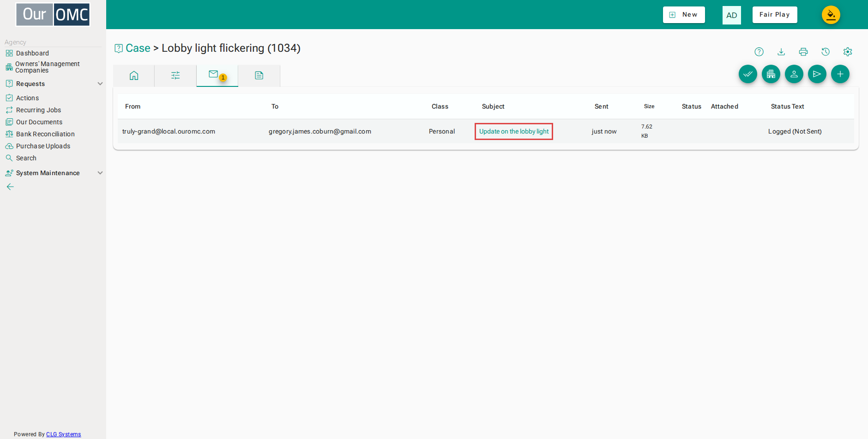Image resolution: width=868 pixels, height=439 pixels.
Task: Click the person round button
Action: coord(794,74)
